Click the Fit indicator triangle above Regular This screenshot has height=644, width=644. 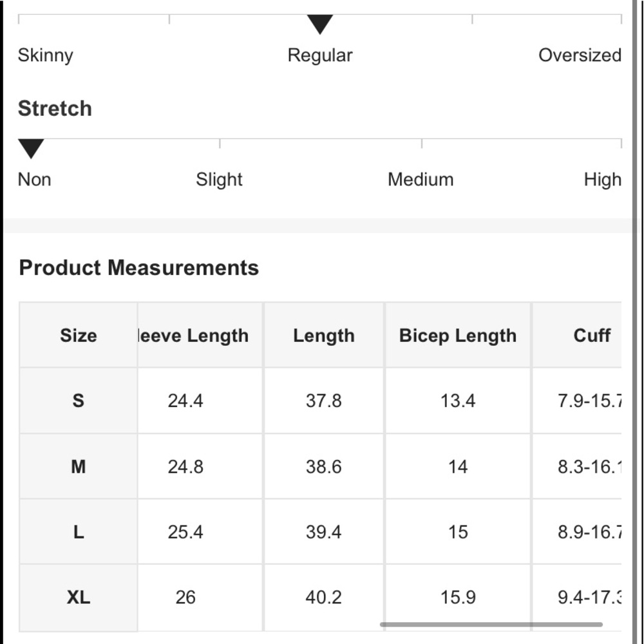coord(320,24)
